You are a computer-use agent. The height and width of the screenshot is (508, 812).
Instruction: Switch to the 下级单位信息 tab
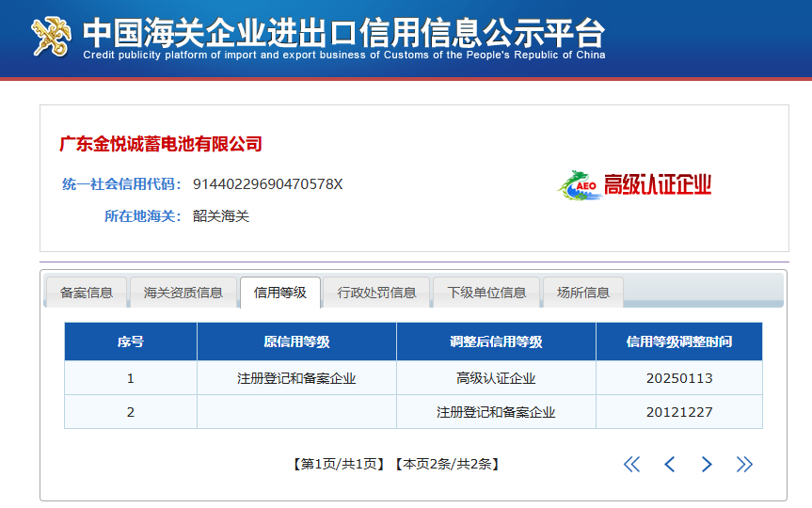(486, 293)
